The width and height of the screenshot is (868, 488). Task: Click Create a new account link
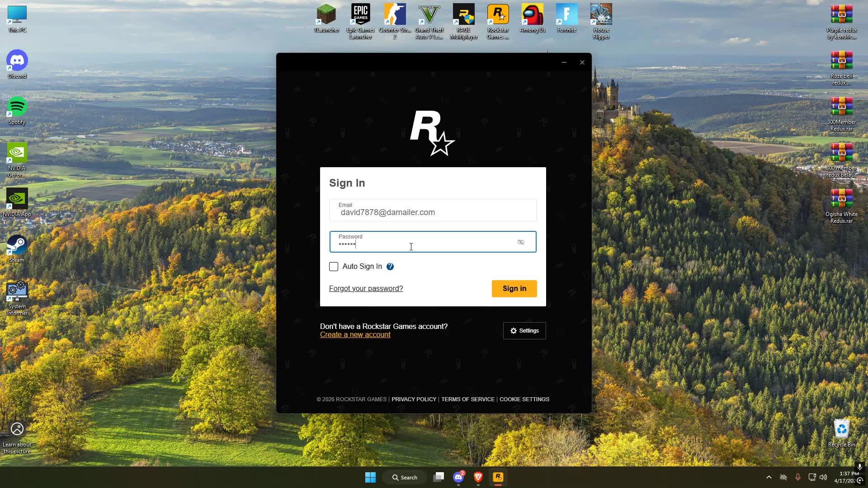point(355,335)
